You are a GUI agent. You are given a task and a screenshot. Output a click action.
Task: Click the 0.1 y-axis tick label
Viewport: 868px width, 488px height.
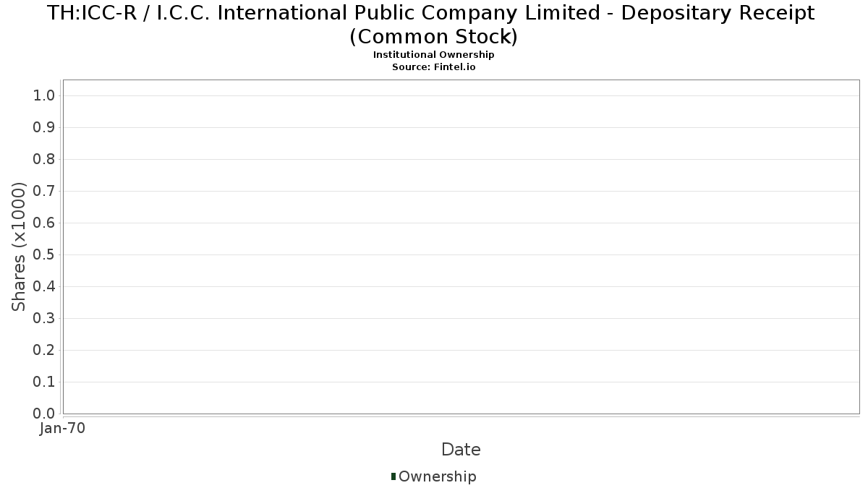tap(45, 382)
